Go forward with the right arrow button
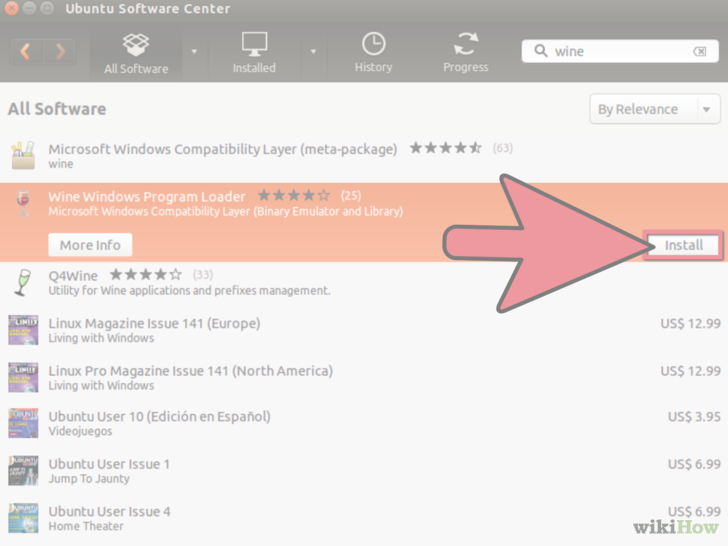The image size is (728, 546). (x=60, y=52)
